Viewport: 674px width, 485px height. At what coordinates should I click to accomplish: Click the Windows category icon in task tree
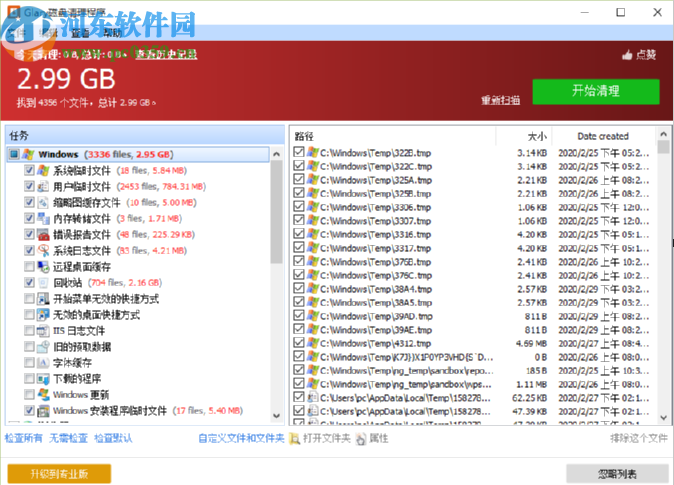click(x=28, y=154)
